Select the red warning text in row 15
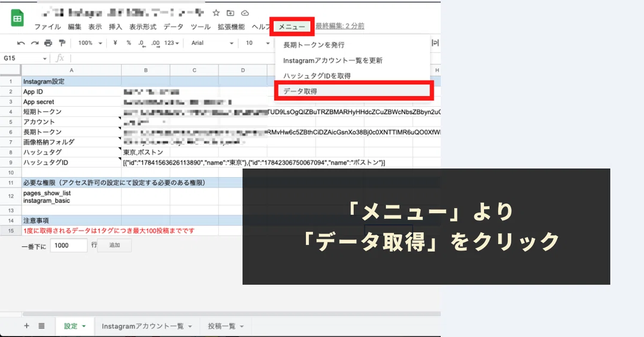The image size is (644, 337). pyautogui.click(x=108, y=231)
